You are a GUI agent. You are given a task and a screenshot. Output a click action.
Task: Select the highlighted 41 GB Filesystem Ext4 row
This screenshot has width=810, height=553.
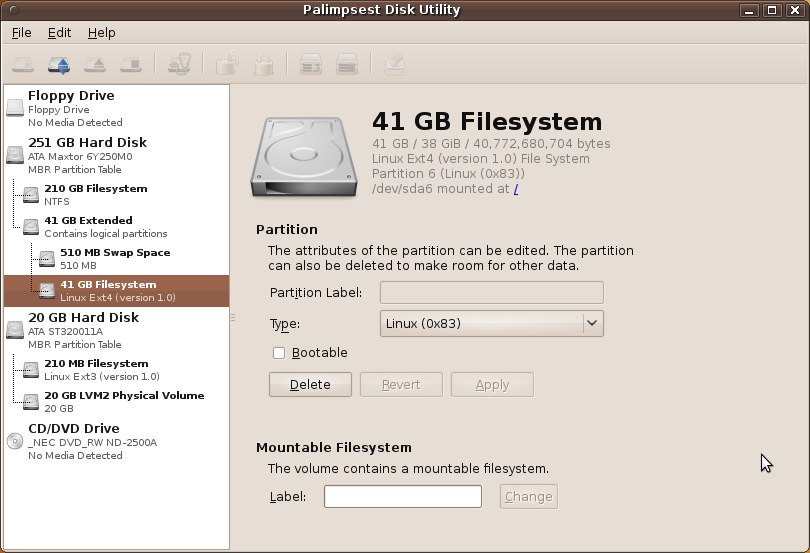117,291
